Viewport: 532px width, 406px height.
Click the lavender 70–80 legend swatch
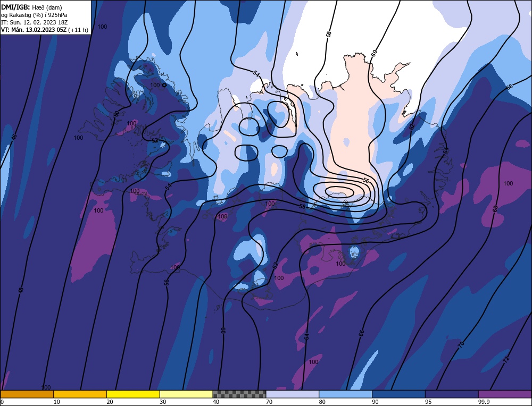[293, 394]
